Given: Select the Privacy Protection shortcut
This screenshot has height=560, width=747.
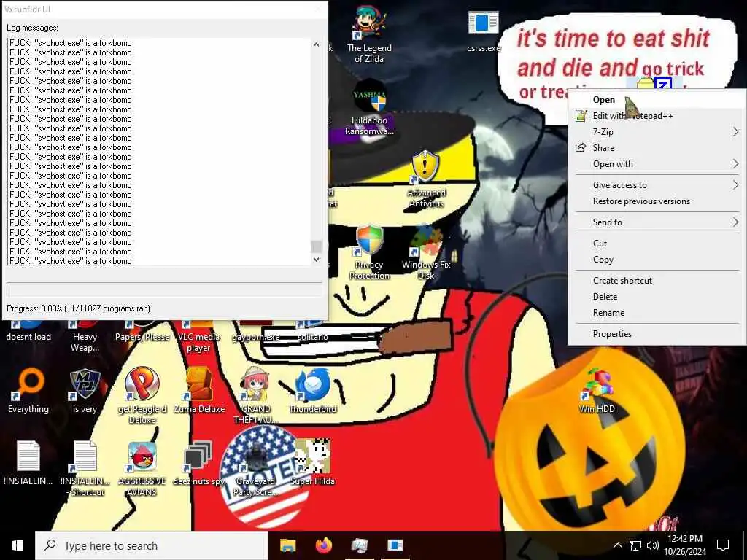Looking at the screenshot, I should 369,252.
